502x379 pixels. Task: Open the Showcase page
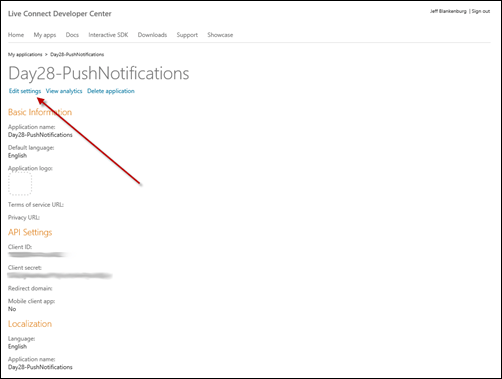220,35
